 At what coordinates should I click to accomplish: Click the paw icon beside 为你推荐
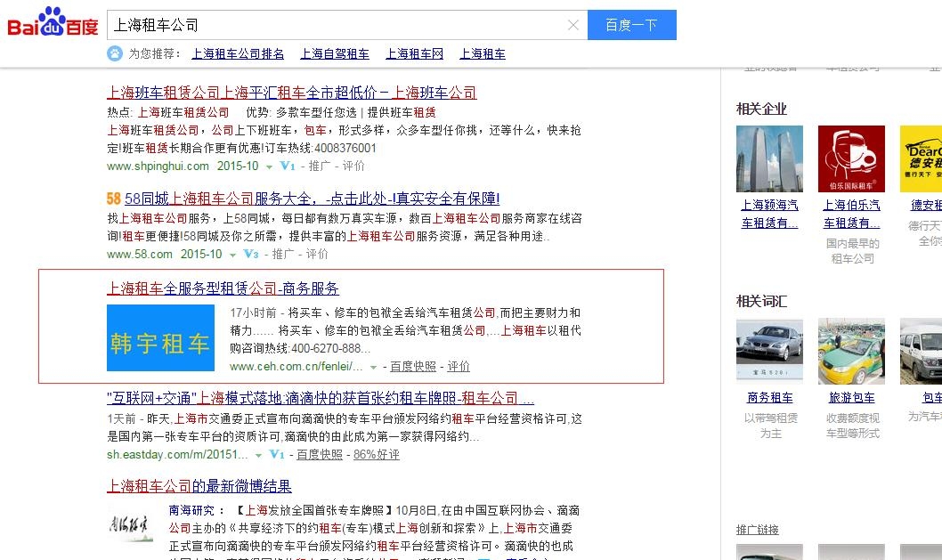pos(115,53)
